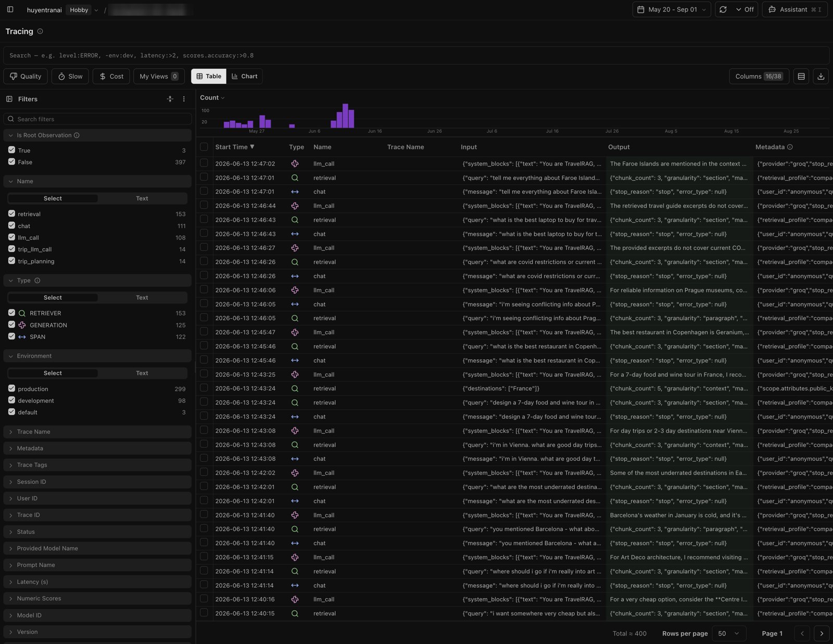The height and width of the screenshot is (644, 833).
Task: Tick the select-all rows header checkbox
Action: (204, 147)
